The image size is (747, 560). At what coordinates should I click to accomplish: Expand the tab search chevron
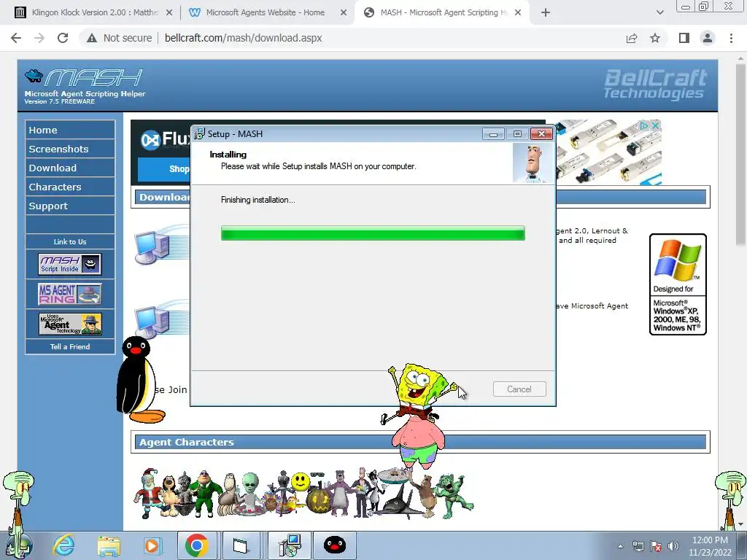click(659, 12)
